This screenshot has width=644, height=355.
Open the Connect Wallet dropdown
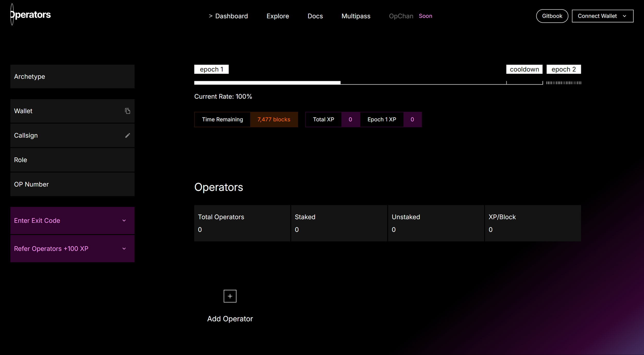597,16
